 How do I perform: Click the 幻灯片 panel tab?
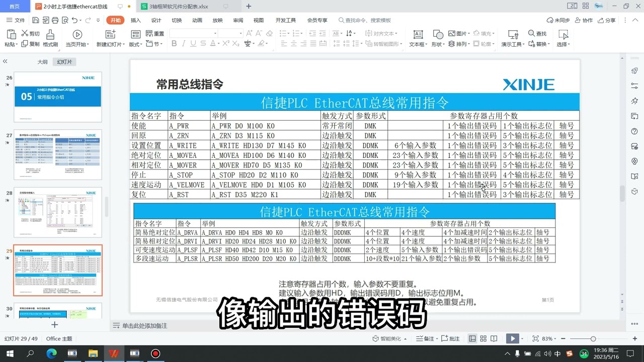64,62
